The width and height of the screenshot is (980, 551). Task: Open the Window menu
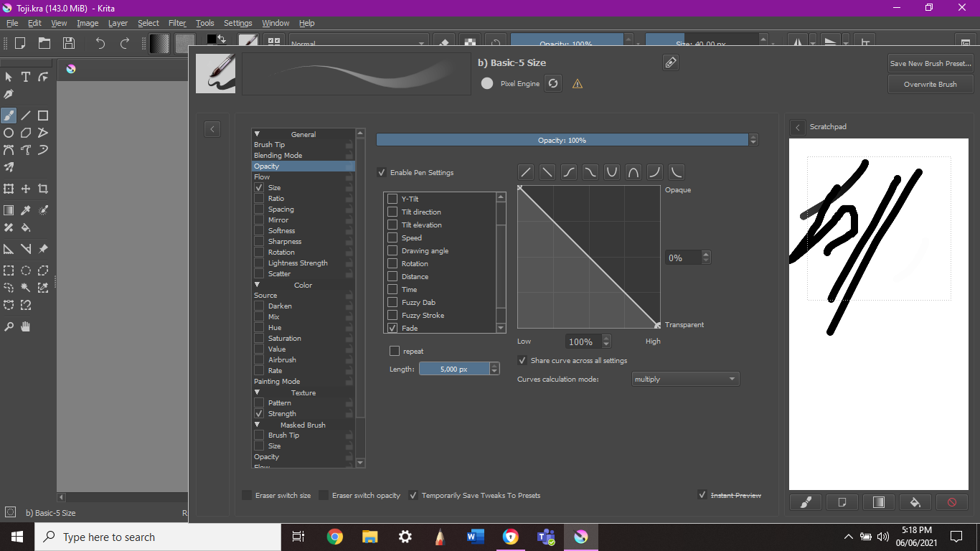click(x=276, y=23)
